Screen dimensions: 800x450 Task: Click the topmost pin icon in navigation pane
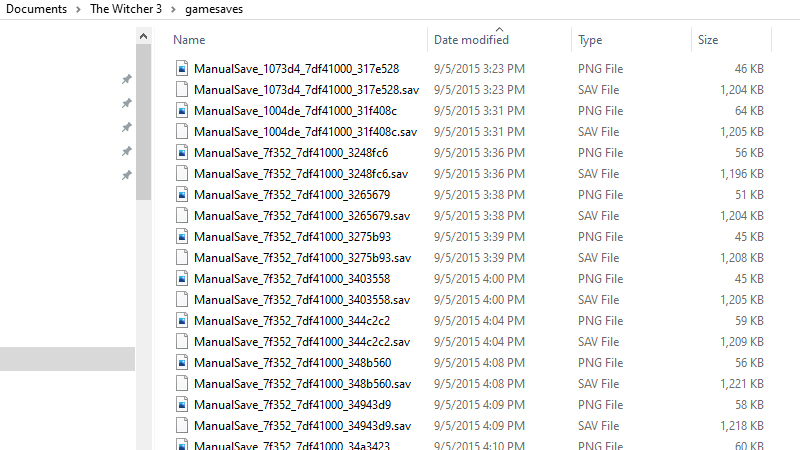pos(127,79)
